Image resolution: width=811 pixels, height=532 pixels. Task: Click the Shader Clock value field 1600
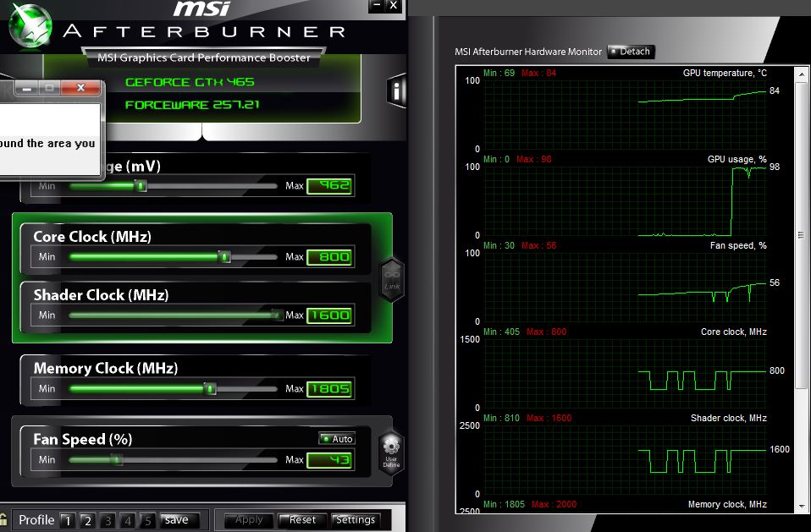329,315
